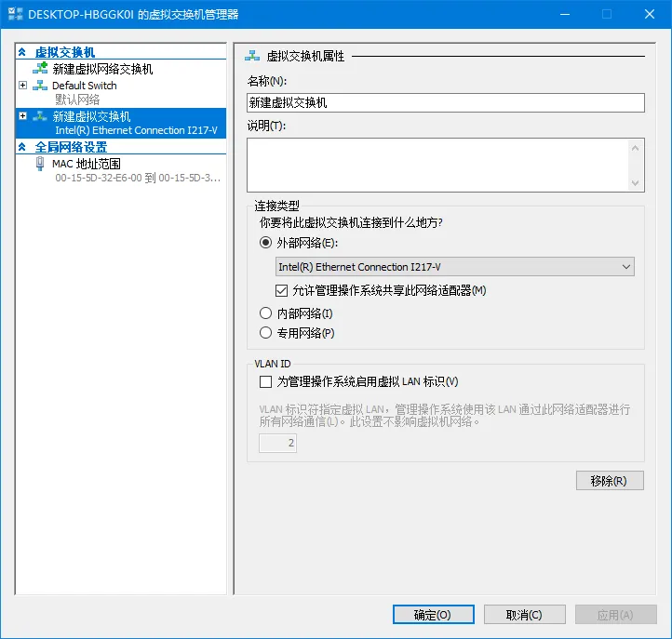Image resolution: width=672 pixels, height=639 pixels.
Task: Click the Intel(R) Ethernet Connection I217-V tree subtitle
Action: tap(136, 130)
